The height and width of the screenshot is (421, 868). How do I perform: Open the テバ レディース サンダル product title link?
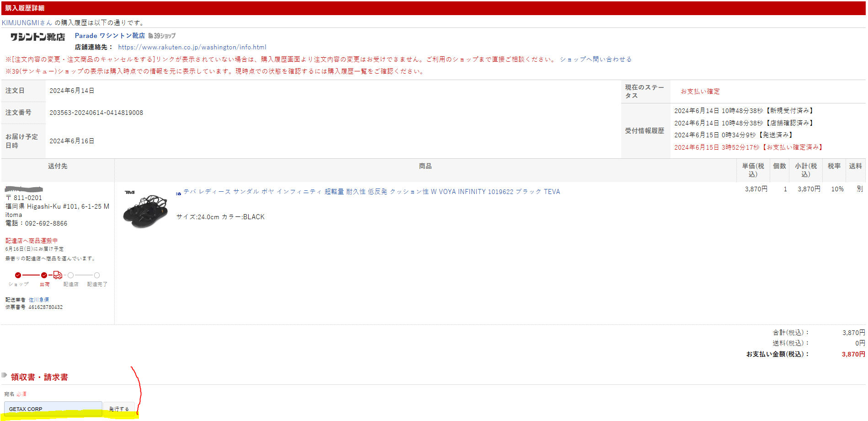tap(372, 192)
